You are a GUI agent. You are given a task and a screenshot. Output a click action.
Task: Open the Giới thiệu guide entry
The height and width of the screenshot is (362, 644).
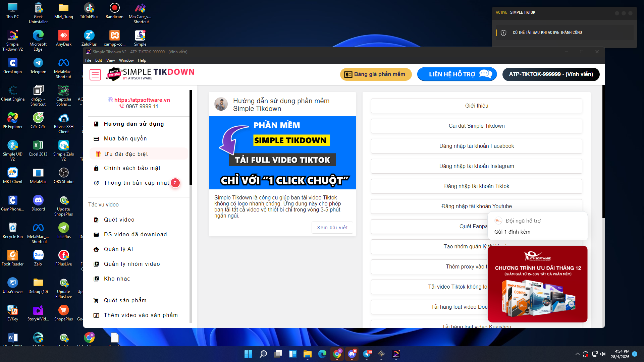[476, 106]
